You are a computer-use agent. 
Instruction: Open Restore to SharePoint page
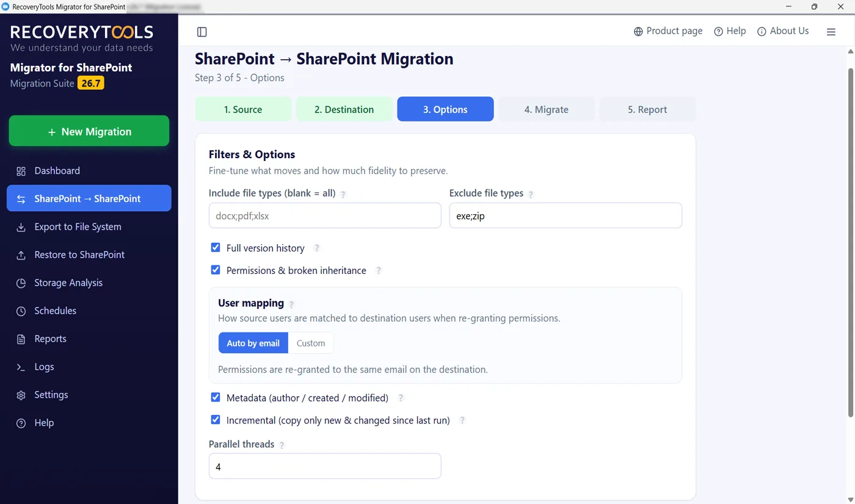click(89, 255)
